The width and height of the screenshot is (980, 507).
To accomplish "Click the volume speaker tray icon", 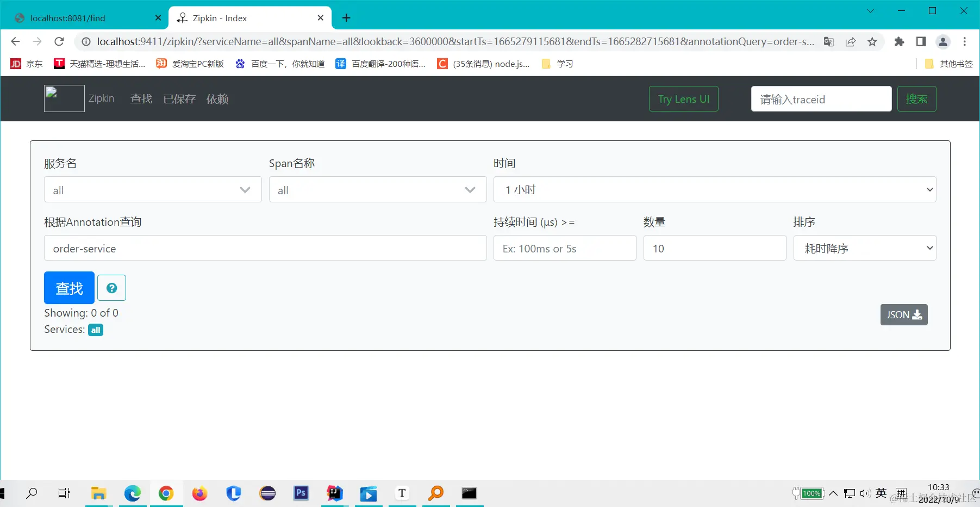I will tap(865, 493).
